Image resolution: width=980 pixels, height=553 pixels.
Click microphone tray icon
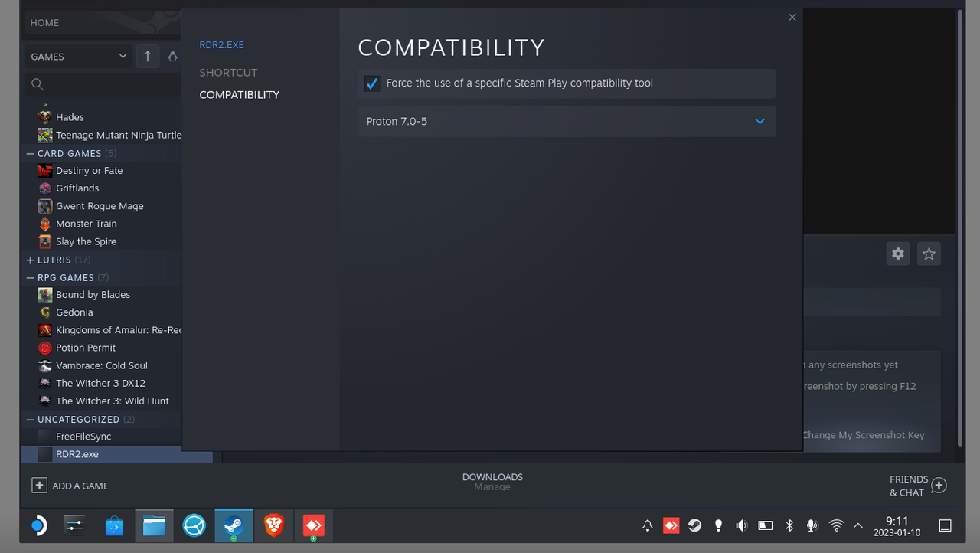point(812,525)
